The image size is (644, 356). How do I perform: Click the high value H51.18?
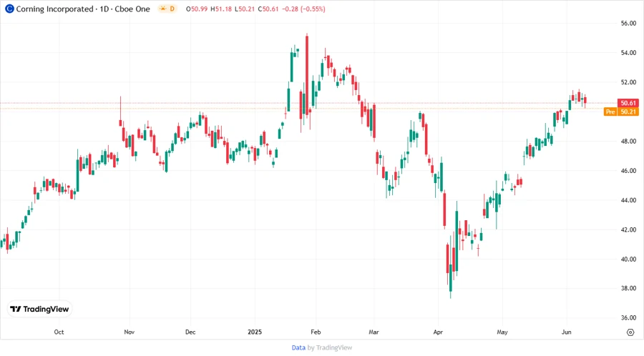click(221, 9)
